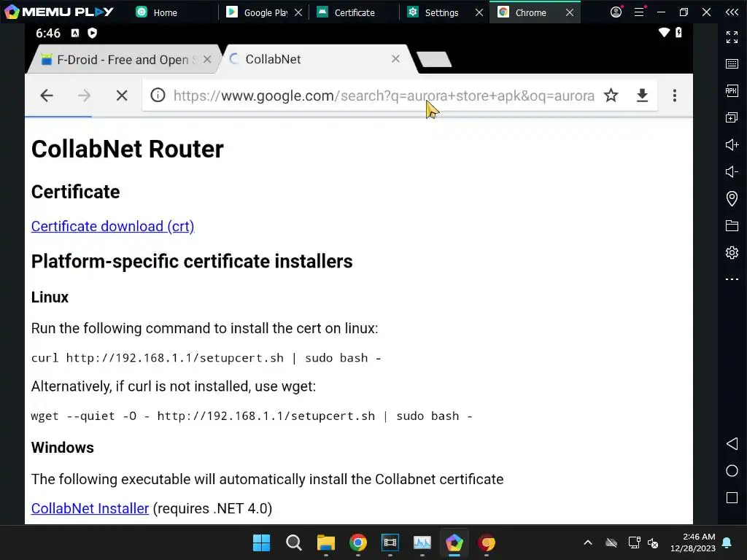The height and width of the screenshot is (560, 747).
Task: Stop loading the page
Action: point(122,96)
